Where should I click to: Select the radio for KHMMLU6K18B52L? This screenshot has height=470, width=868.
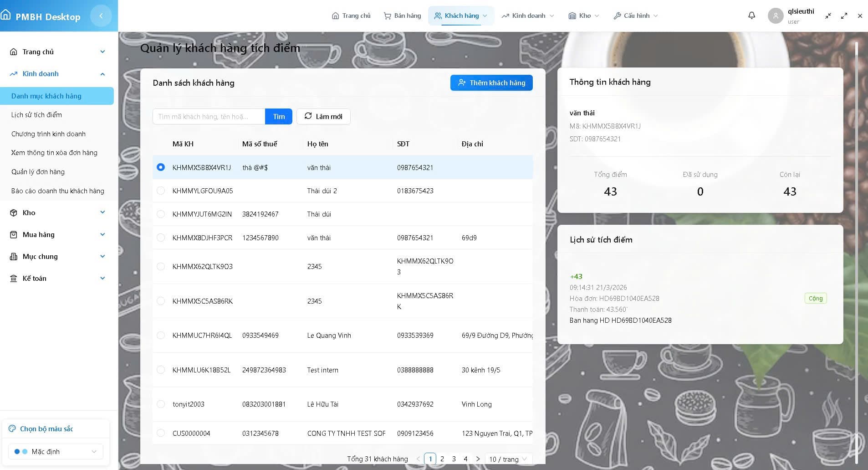coord(160,370)
